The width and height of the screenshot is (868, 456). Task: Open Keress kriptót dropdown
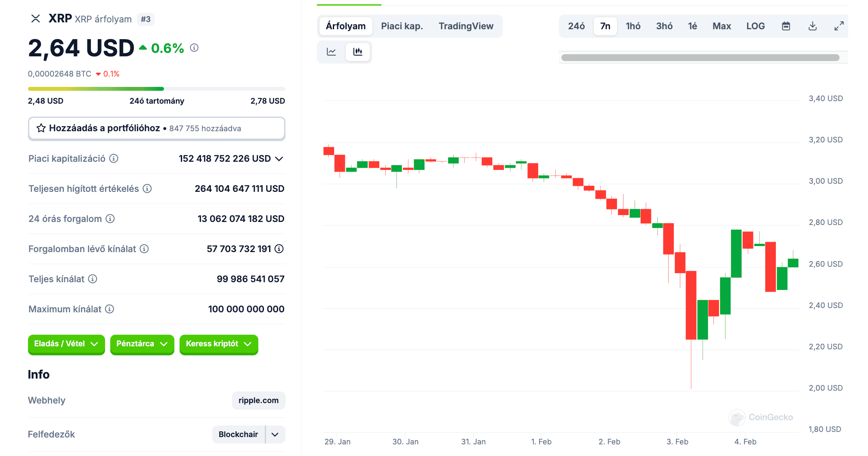(219, 344)
